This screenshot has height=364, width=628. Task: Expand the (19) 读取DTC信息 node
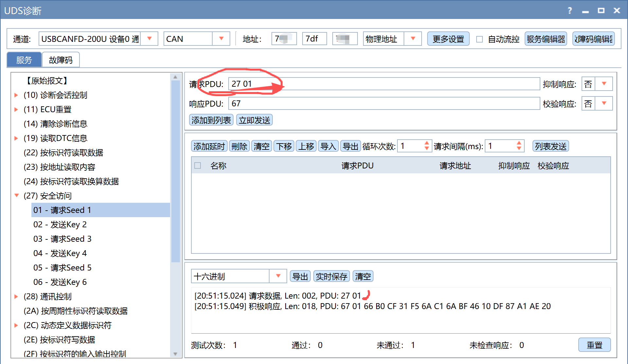(16, 138)
